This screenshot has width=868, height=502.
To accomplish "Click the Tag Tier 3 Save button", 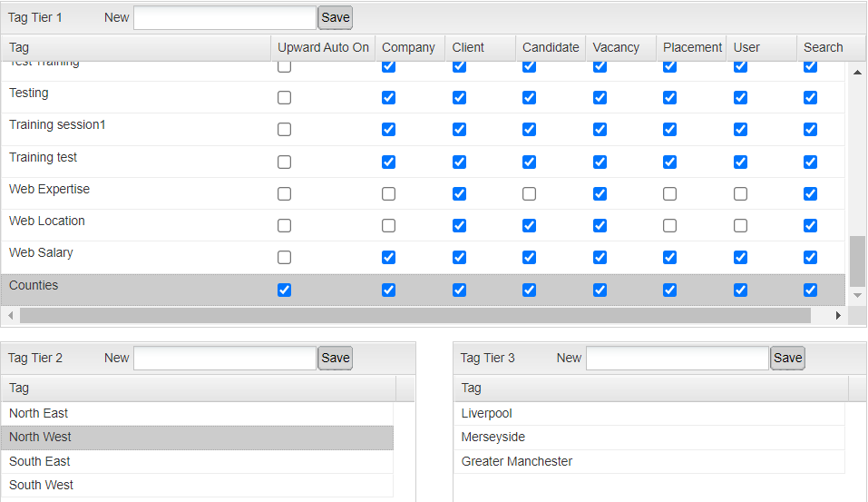I will pos(788,358).
